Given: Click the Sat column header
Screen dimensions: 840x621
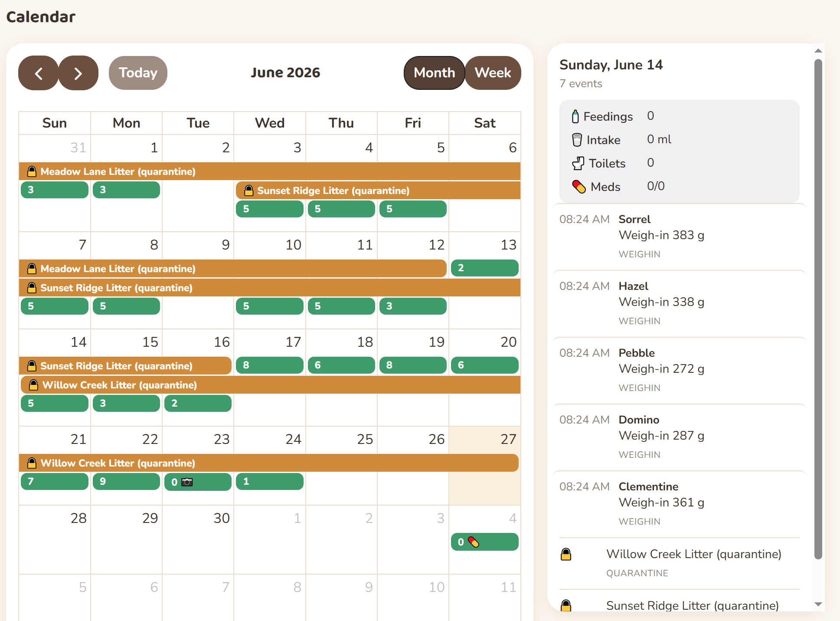Looking at the screenshot, I should 484,123.
